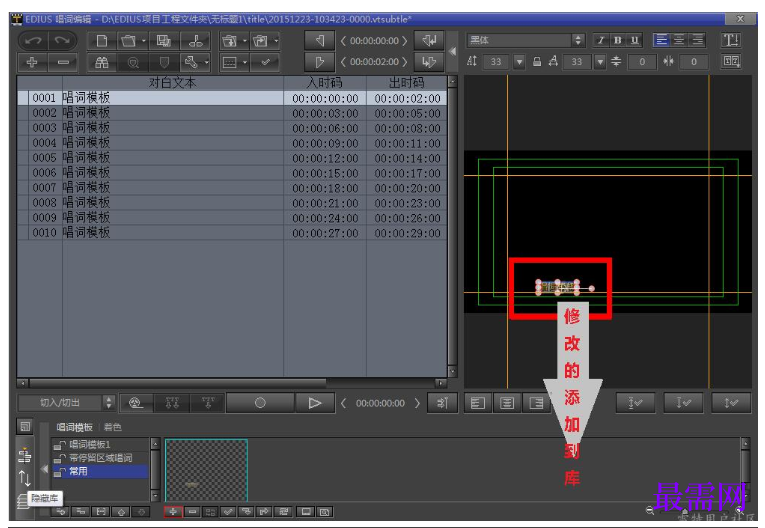The image size is (765, 528).
Task: Expand the font size 33 dropdown
Action: pos(519,61)
